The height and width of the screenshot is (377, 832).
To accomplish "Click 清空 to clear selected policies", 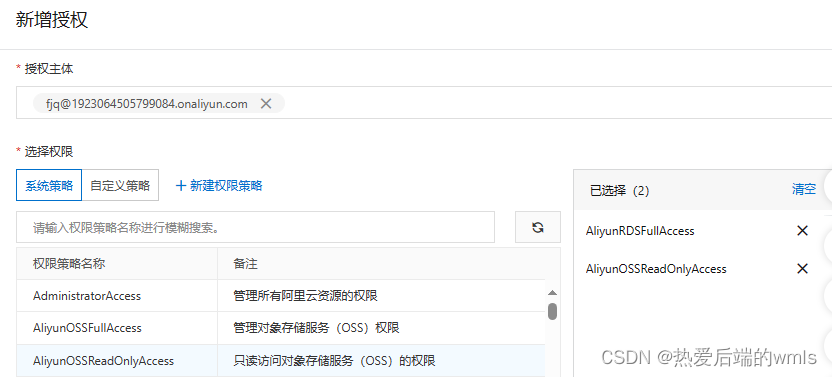I will (x=803, y=190).
